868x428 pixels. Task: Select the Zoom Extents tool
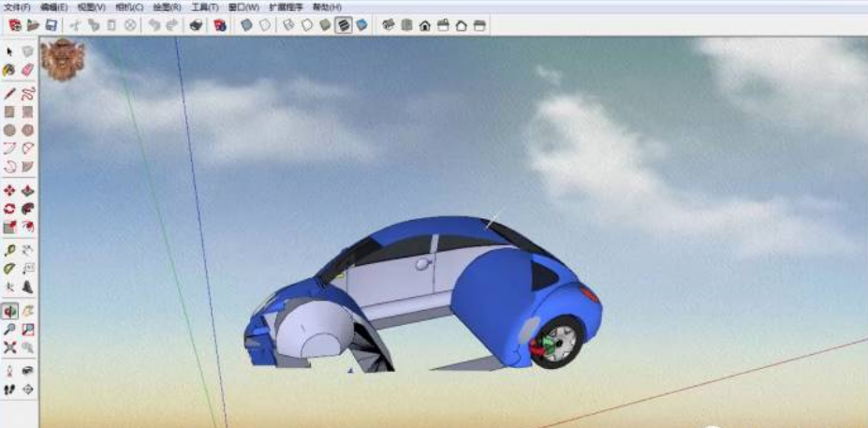pyautogui.click(x=9, y=347)
